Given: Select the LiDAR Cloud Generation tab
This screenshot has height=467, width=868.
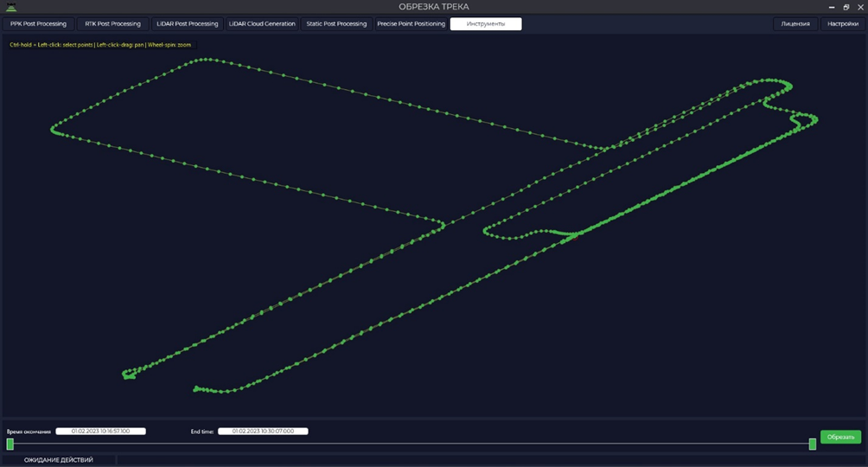Looking at the screenshot, I should pyautogui.click(x=262, y=24).
